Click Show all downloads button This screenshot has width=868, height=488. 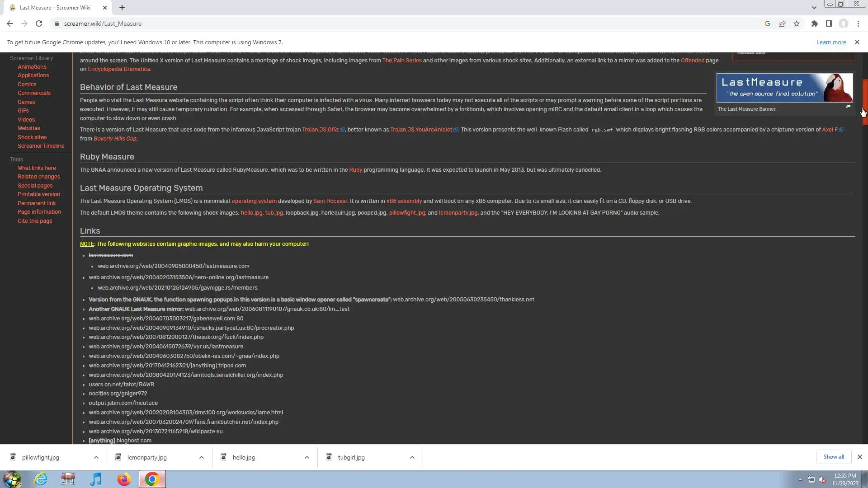834,457
